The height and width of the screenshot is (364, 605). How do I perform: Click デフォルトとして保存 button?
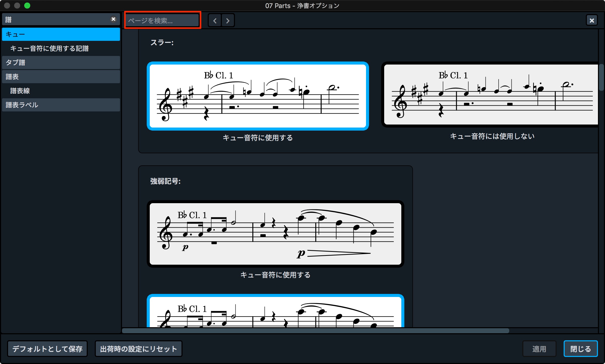tap(47, 349)
